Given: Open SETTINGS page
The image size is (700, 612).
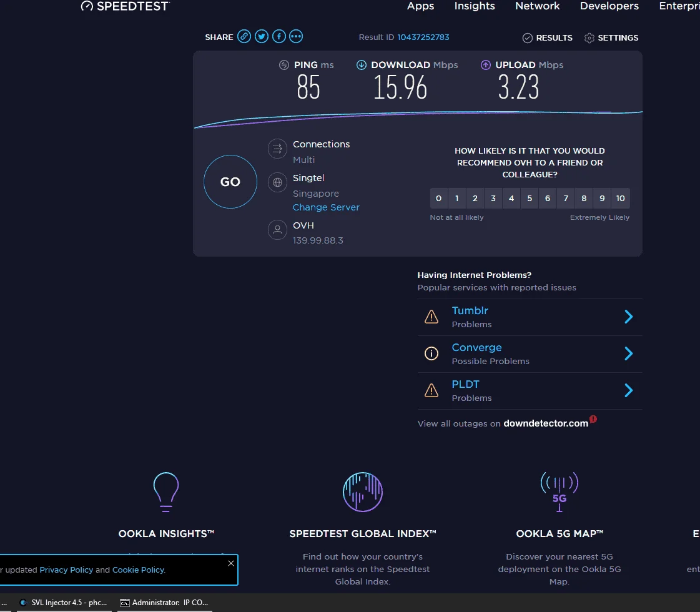Looking at the screenshot, I should (618, 38).
